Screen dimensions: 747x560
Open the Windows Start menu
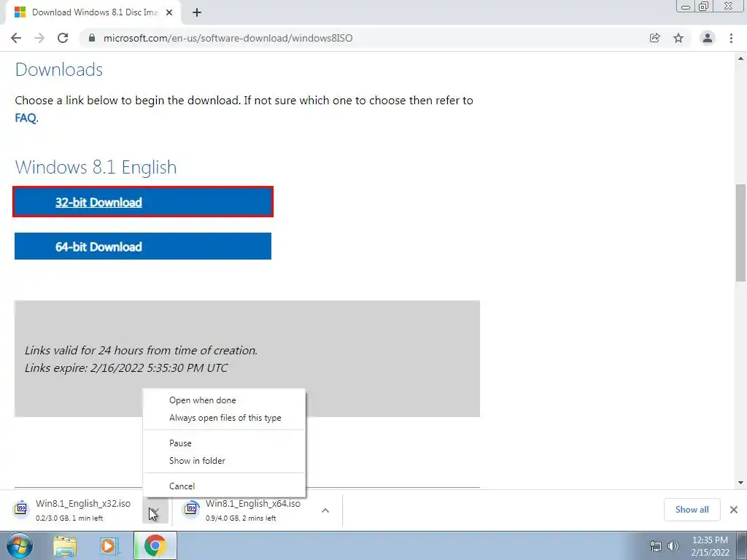pos(20,546)
